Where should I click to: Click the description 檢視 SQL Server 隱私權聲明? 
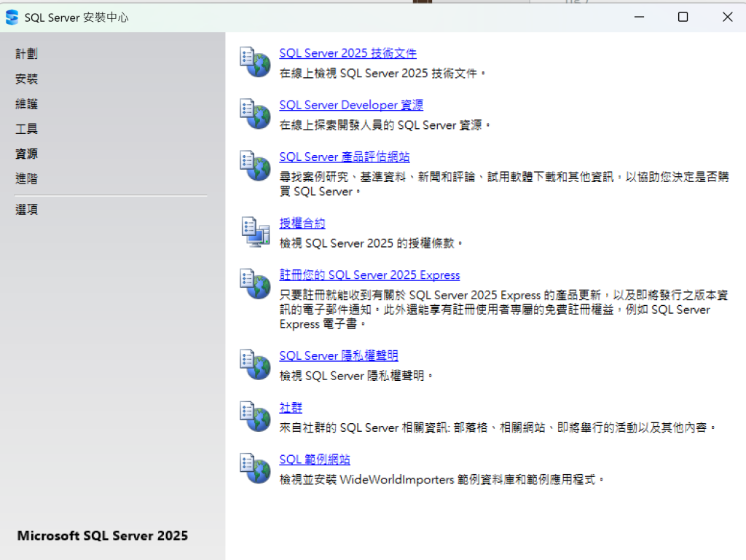pos(356,376)
